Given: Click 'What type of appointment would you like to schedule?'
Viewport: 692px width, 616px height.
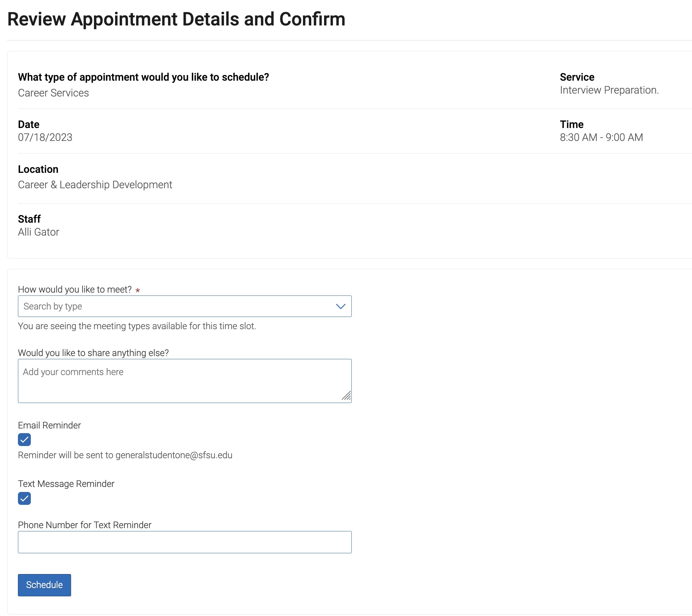Looking at the screenshot, I should click(x=143, y=77).
